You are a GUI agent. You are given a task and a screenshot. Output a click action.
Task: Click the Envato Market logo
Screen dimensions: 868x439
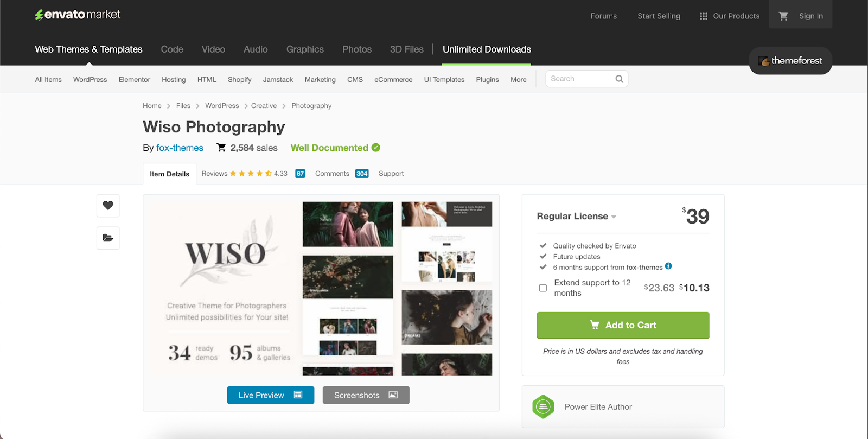tap(78, 15)
